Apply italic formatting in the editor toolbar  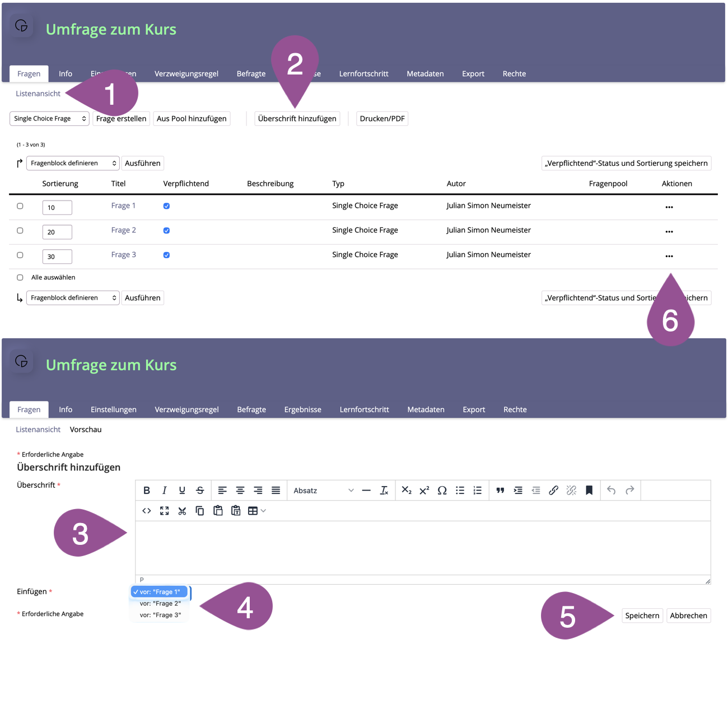(x=164, y=491)
